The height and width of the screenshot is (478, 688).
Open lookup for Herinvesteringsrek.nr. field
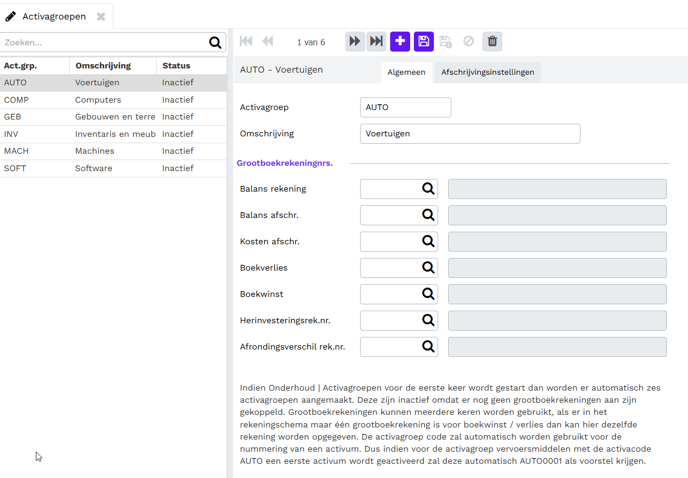(428, 321)
